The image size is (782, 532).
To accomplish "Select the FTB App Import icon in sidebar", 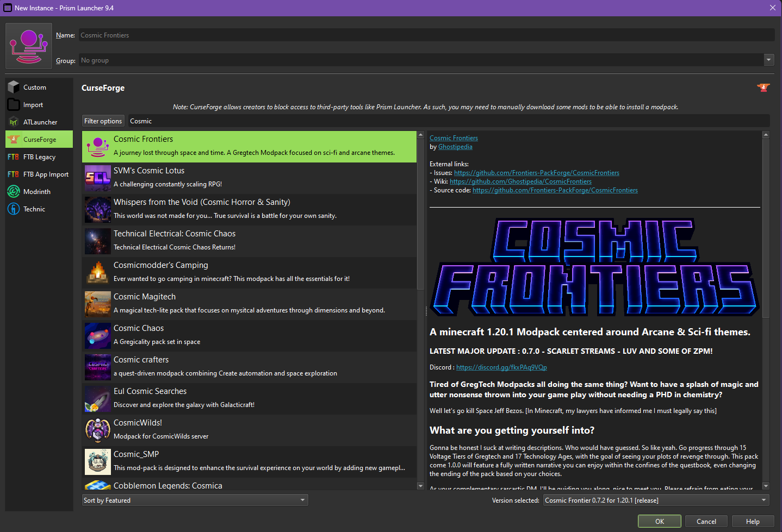I will tap(14, 174).
